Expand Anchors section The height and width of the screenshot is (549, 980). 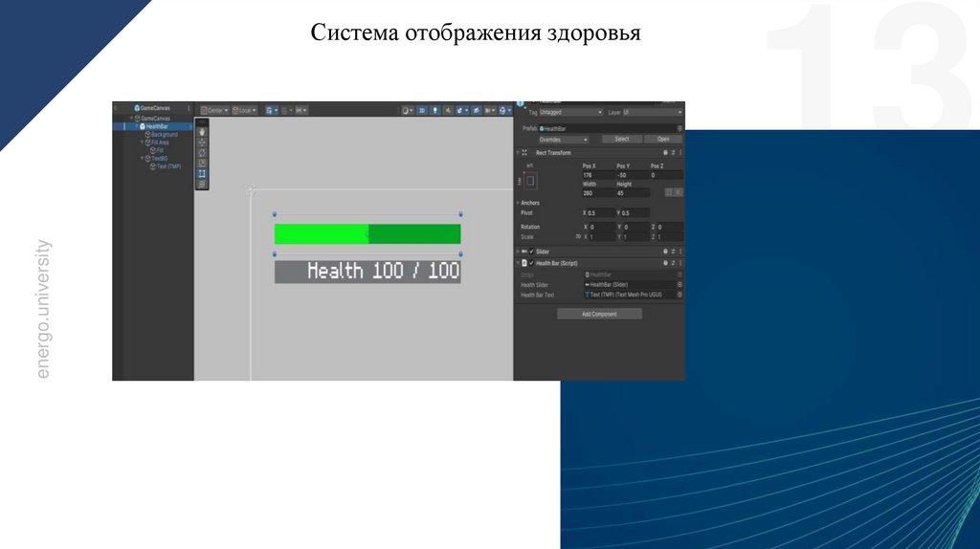pos(518,203)
